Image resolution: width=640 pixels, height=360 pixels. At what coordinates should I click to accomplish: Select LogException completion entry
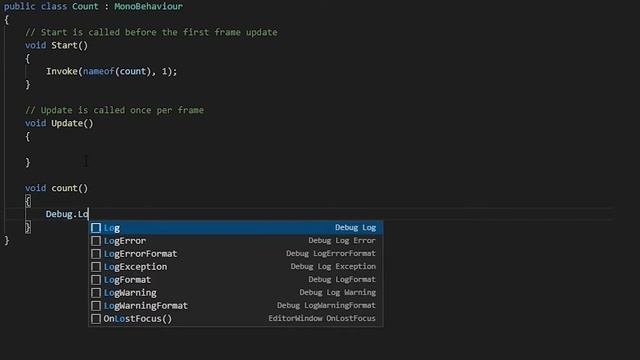coord(236,267)
